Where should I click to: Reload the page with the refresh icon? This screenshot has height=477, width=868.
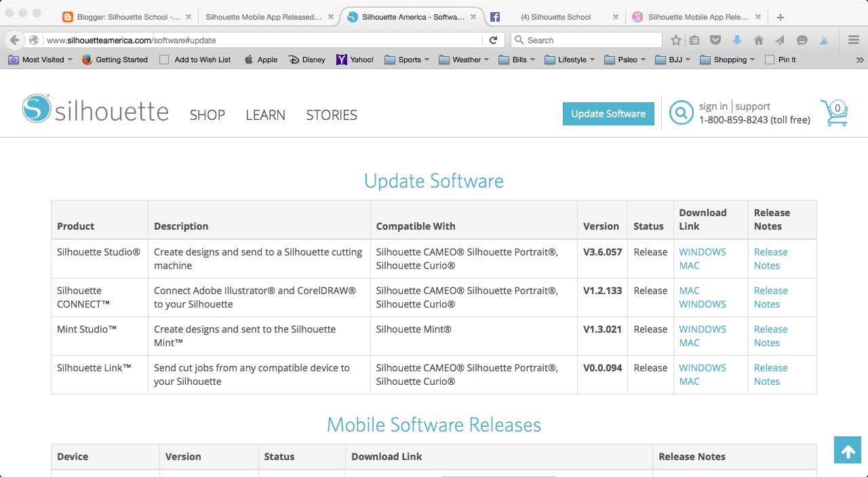coord(493,40)
